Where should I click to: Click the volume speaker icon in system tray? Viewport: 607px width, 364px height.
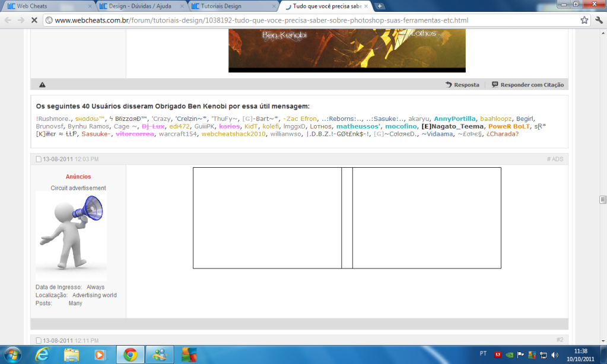[554, 355]
